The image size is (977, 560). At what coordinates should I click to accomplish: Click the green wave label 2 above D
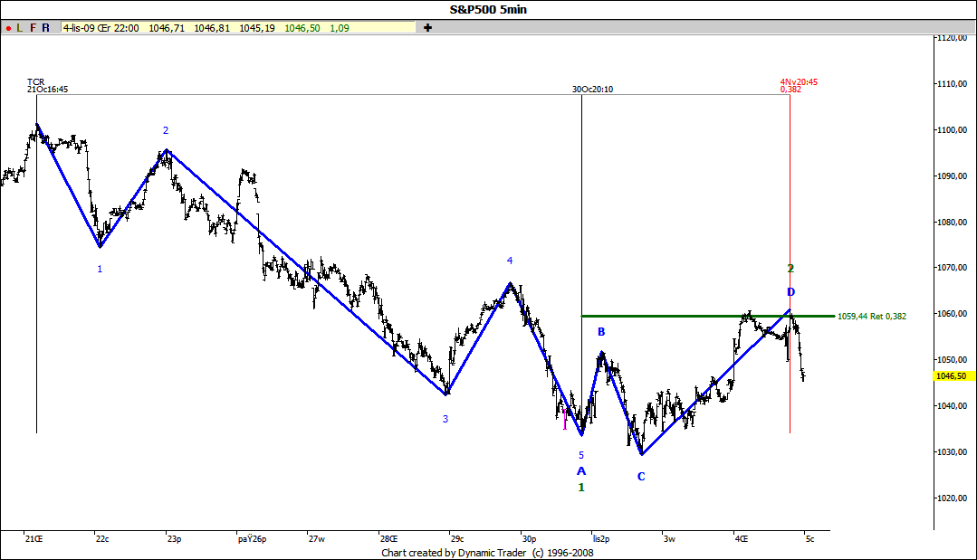[790, 269]
